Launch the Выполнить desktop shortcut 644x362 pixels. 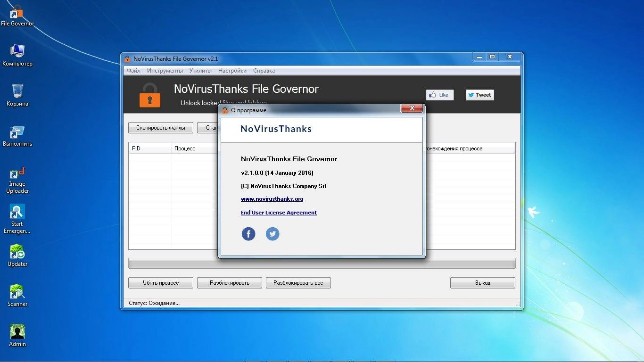point(17,136)
